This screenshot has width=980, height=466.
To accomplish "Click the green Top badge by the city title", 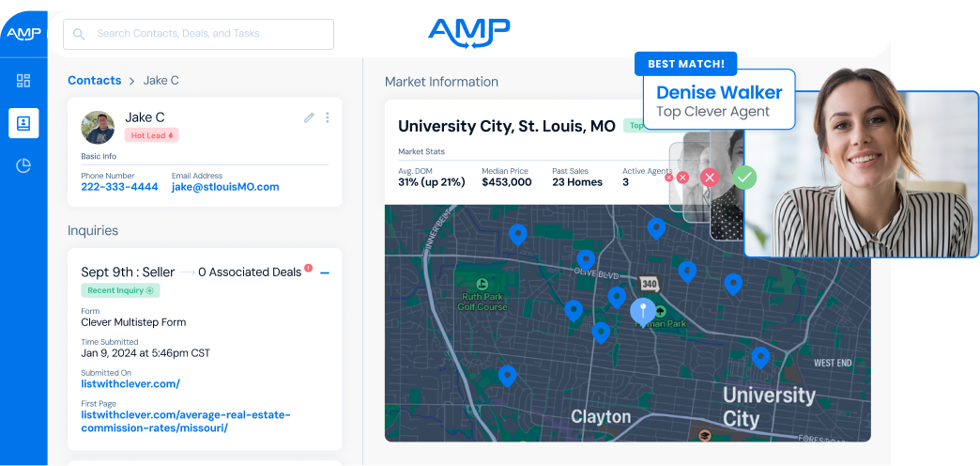I will pyautogui.click(x=634, y=126).
